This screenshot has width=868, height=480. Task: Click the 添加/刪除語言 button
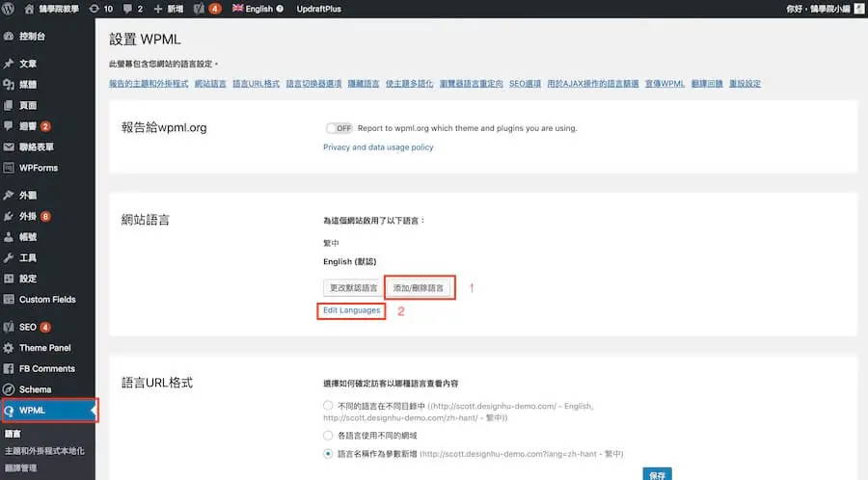pyautogui.click(x=419, y=288)
